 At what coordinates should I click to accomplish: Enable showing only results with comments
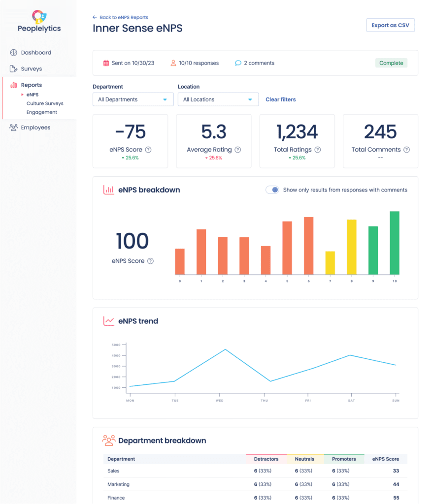(x=272, y=189)
